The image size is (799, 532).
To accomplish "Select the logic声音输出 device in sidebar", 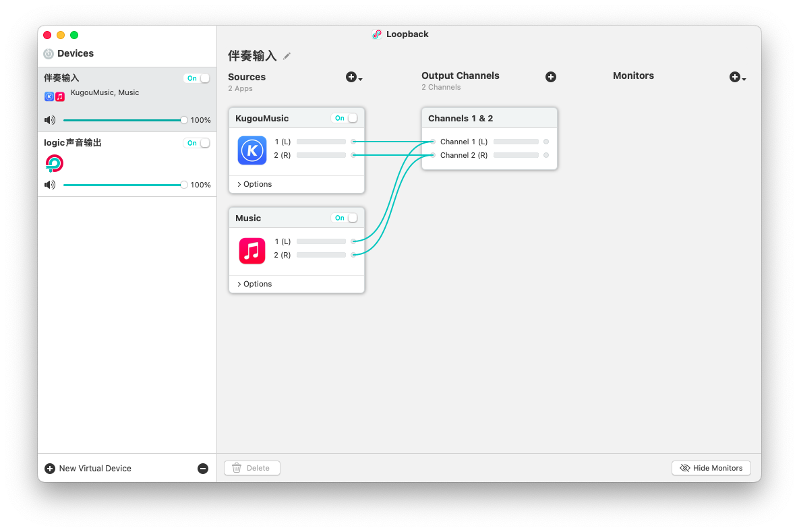I will pyautogui.click(x=127, y=165).
